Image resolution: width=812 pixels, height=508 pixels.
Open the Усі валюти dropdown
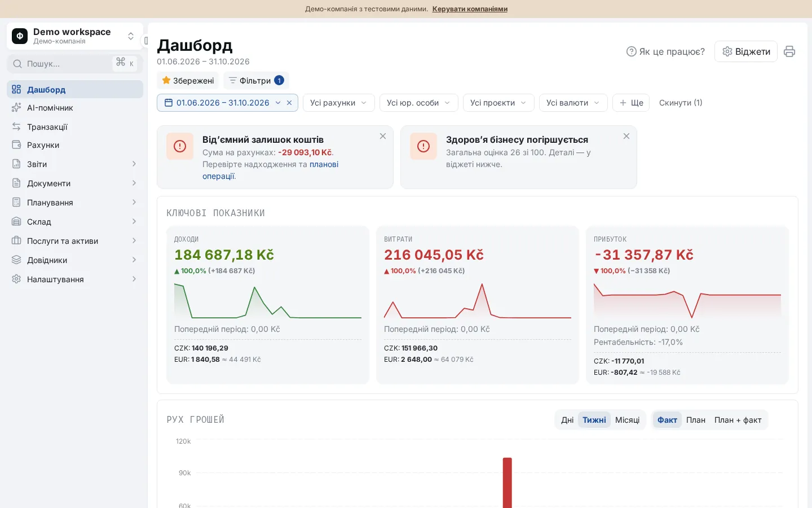click(x=573, y=103)
